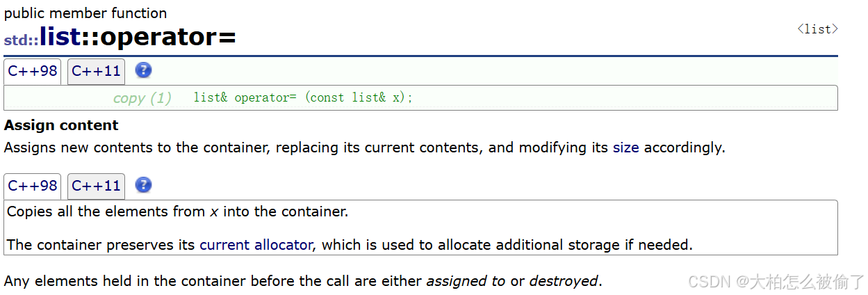Open the <list> header link
The image size is (868, 295).
817,29
